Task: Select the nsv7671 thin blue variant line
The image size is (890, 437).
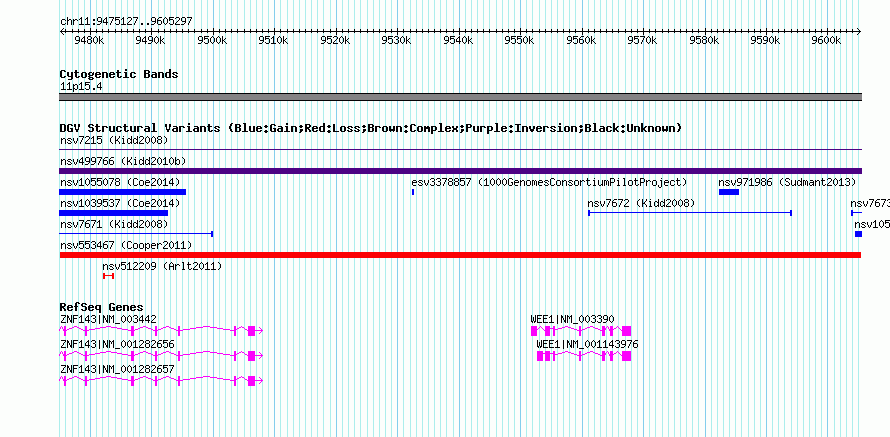Action: tap(136, 233)
